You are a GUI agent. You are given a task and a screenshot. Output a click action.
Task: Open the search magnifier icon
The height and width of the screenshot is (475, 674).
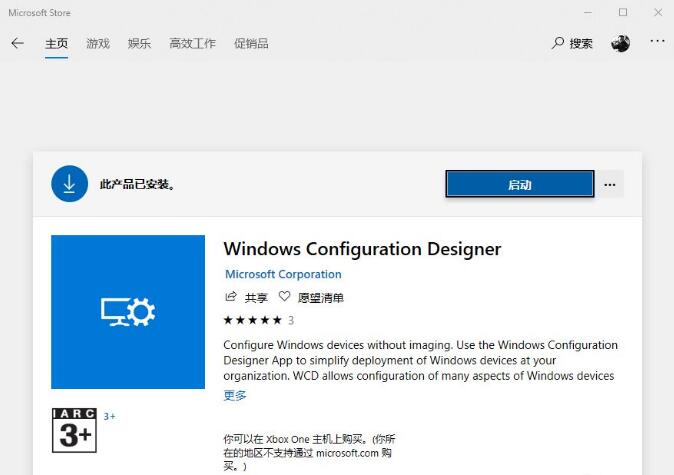point(558,44)
